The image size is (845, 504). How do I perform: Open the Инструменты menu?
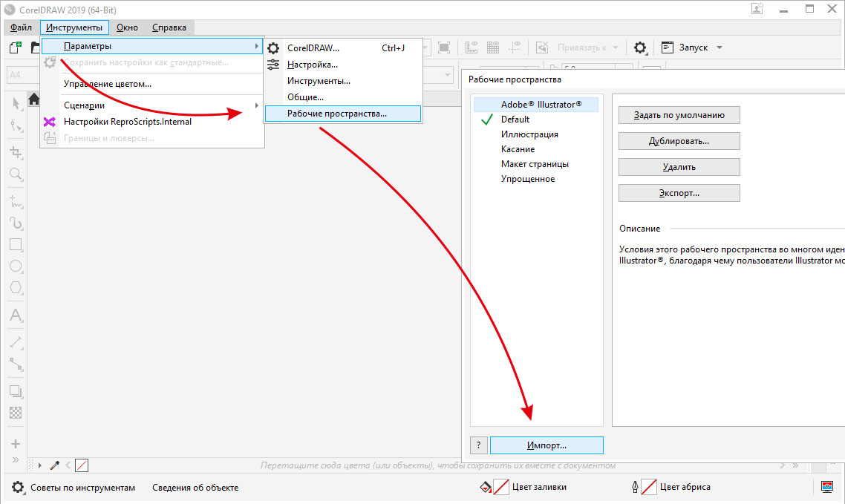pos(74,27)
